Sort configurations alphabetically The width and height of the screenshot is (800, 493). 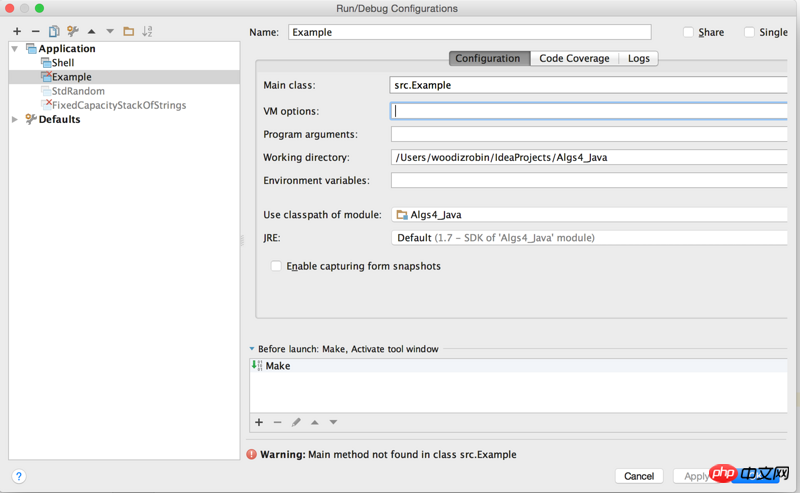147,31
